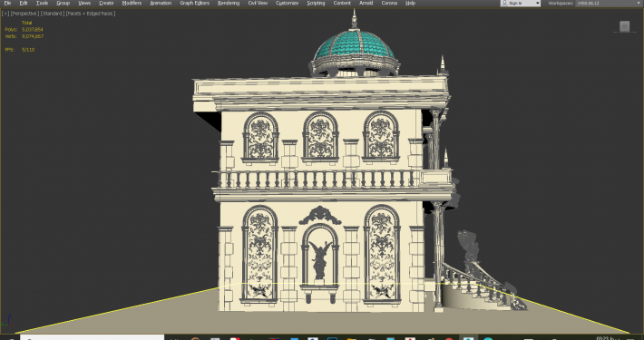Open the Rendering menu
644x340 pixels.
click(229, 3)
